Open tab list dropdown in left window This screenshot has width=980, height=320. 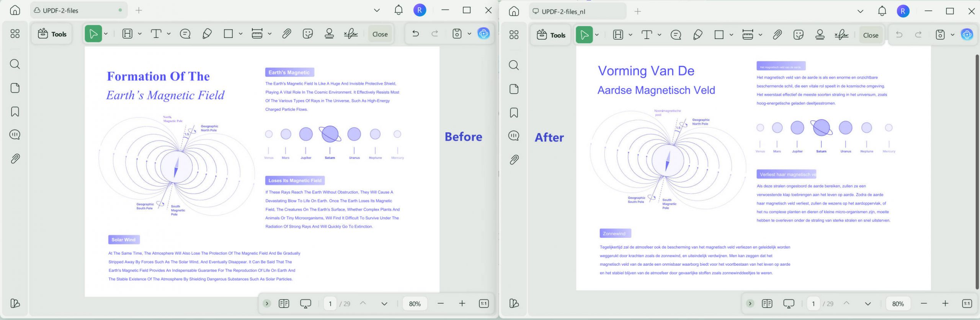pos(377,10)
